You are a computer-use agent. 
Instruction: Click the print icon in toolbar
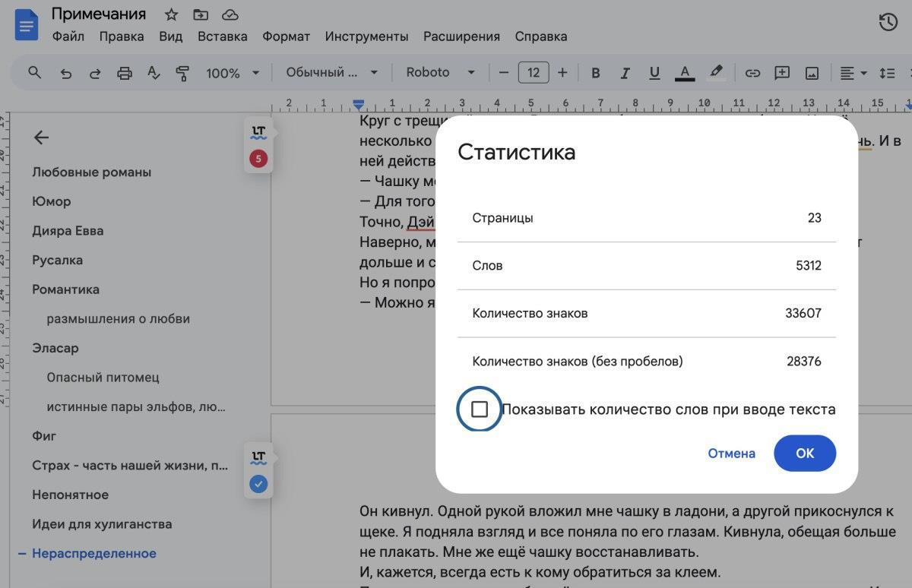[124, 73]
